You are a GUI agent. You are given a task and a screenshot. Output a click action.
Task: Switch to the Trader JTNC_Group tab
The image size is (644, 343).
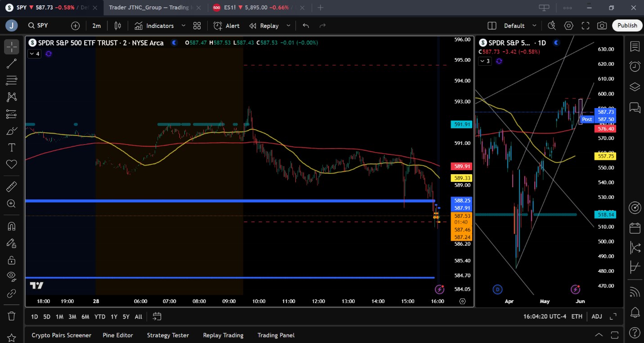click(x=151, y=8)
